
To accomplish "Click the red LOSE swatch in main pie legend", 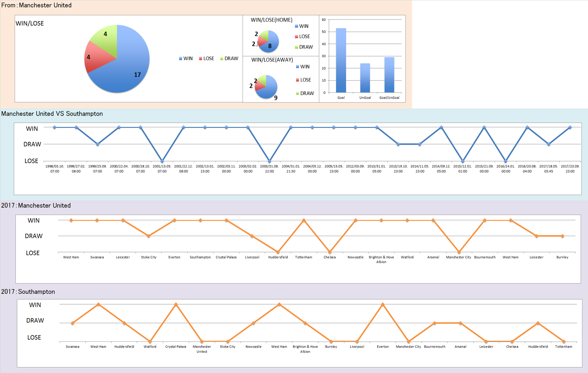I will [x=201, y=59].
